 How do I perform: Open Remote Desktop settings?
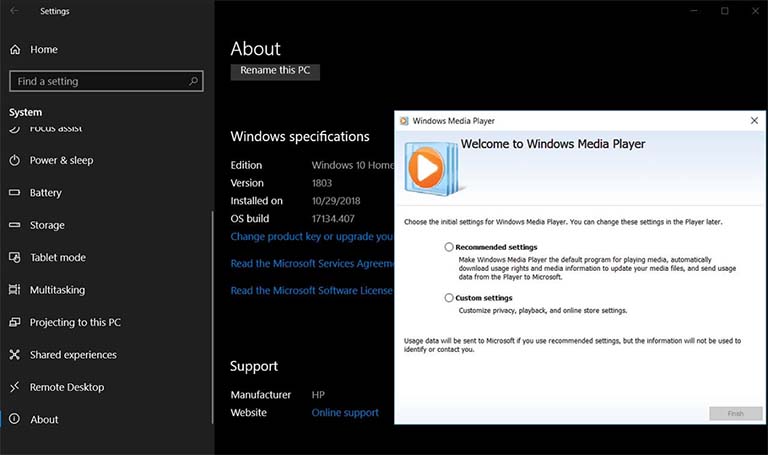point(67,387)
